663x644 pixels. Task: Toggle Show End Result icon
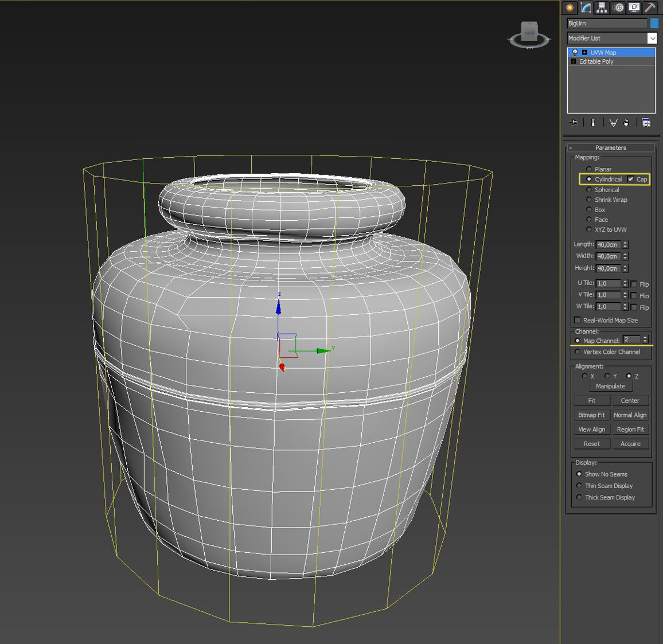tap(593, 123)
